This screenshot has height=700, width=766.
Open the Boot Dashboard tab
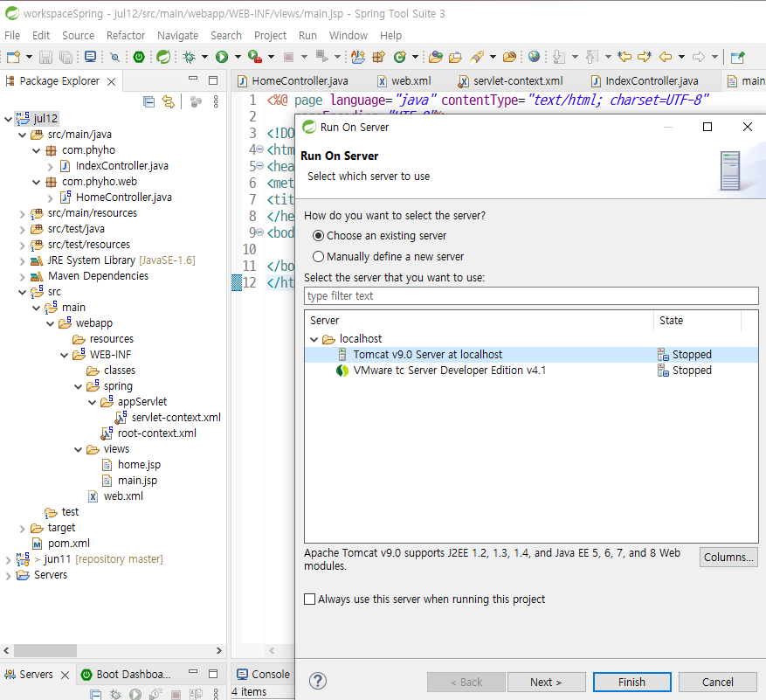click(126, 674)
